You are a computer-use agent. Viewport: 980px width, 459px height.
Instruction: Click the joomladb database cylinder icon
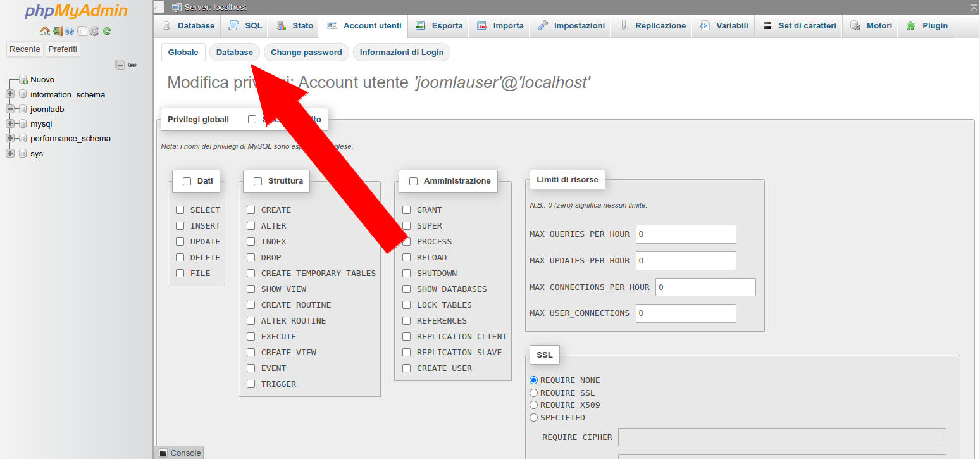click(23, 109)
